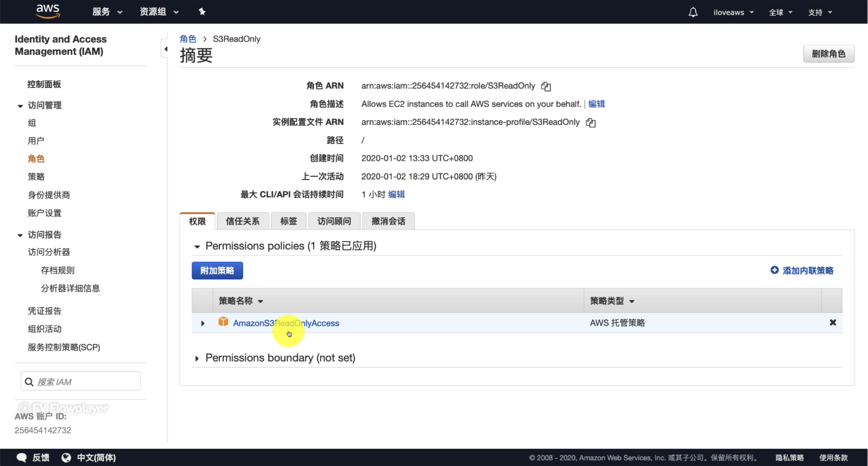The width and height of the screenshot is (868, 466).
Task: Open the iloveaws account dropdown
Action: click(x=733, y=12)
